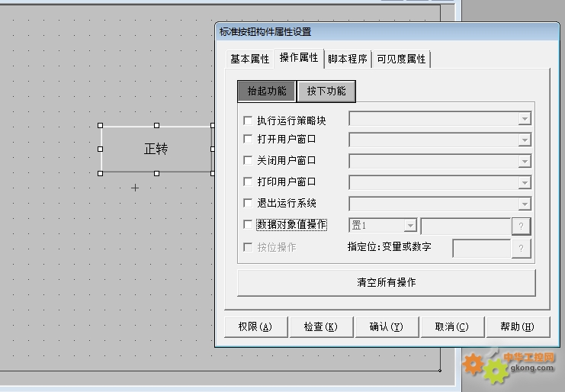Image resolution: width=565 pixels, height=392 pixels.
Task: Click the greyed-out 按位操作 checkbox
Action: [248, 247]
